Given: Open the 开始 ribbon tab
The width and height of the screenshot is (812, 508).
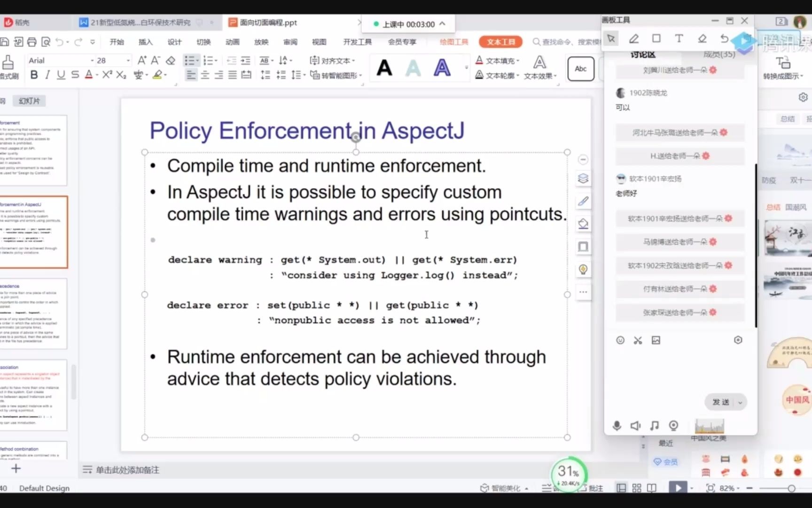Looking at the screenshot, I should (x=117, y=42).
